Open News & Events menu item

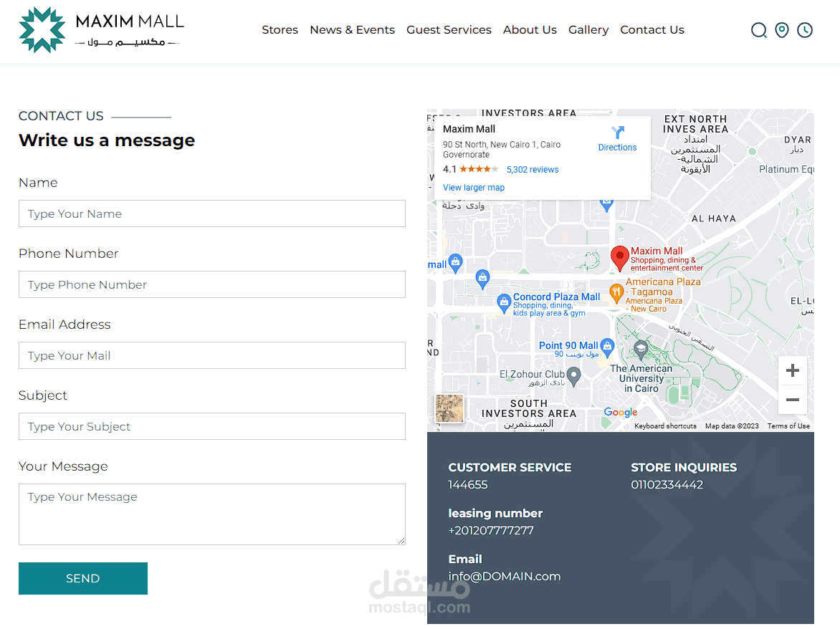tap(352, 30)
